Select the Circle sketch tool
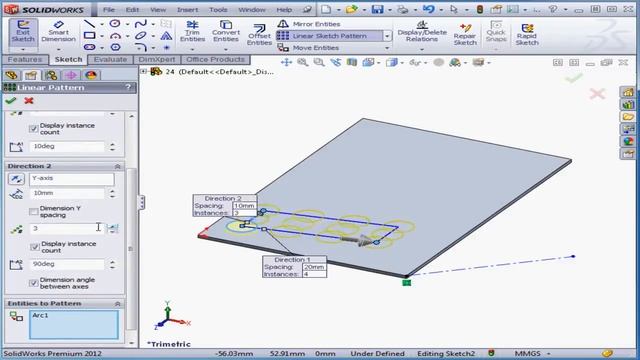The image size is (640, 360). pyautogui.click(x=115, y=24)
